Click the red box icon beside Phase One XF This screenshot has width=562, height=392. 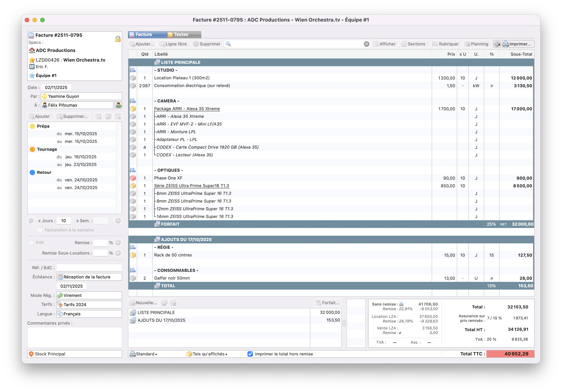133,178
